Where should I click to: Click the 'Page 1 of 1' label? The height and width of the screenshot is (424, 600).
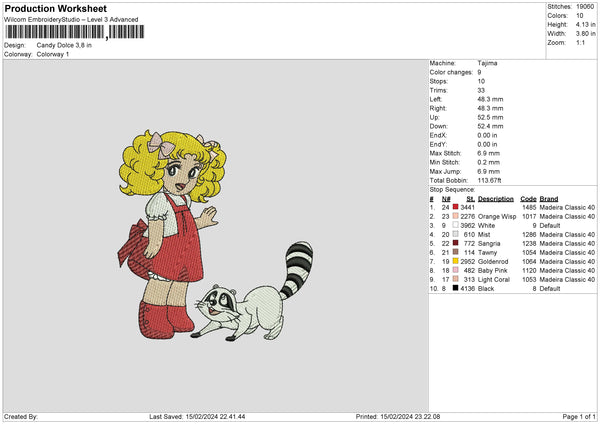pyautogui.click(x=579, y=416)
